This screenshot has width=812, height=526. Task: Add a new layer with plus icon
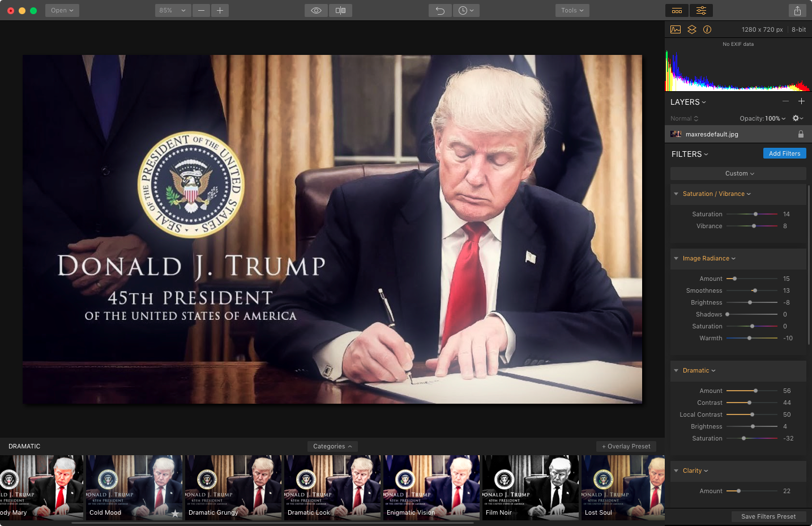(x=801, y=101)
